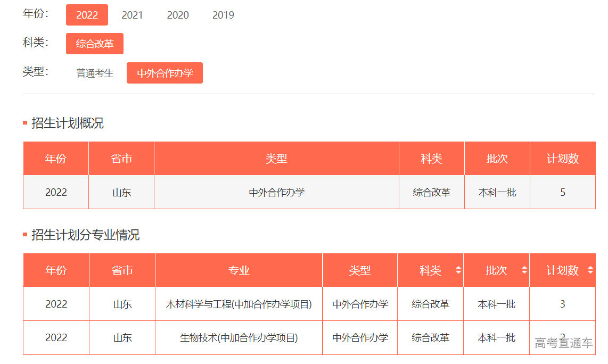
Task: Open the 生物技术 major row entry
Action: (x=239, y=338)
